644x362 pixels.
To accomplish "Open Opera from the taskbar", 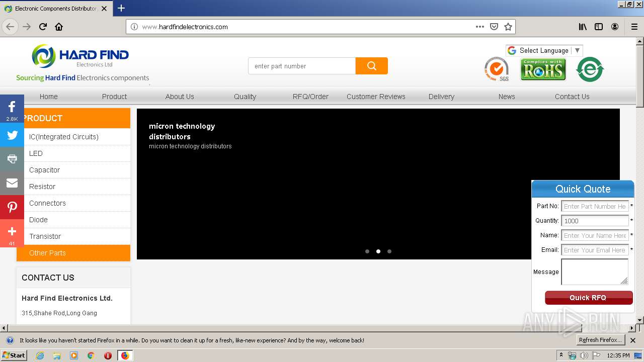I will (108, 355).
